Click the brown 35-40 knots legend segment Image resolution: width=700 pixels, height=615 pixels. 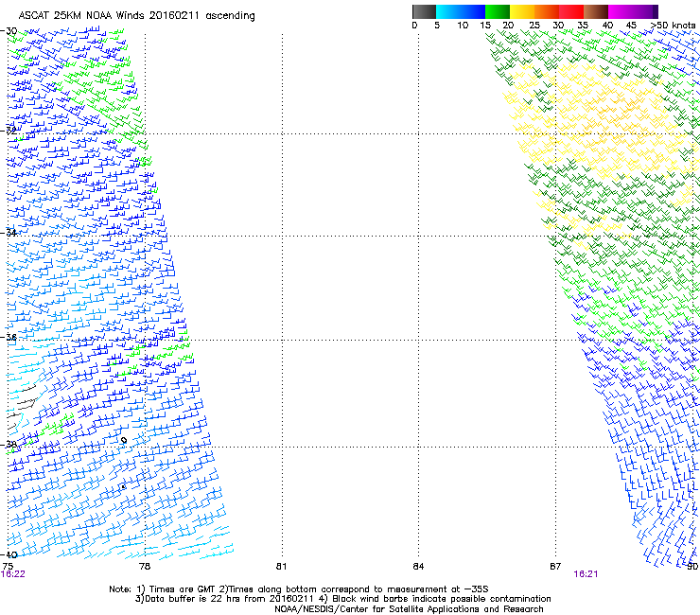pos(596,11)
